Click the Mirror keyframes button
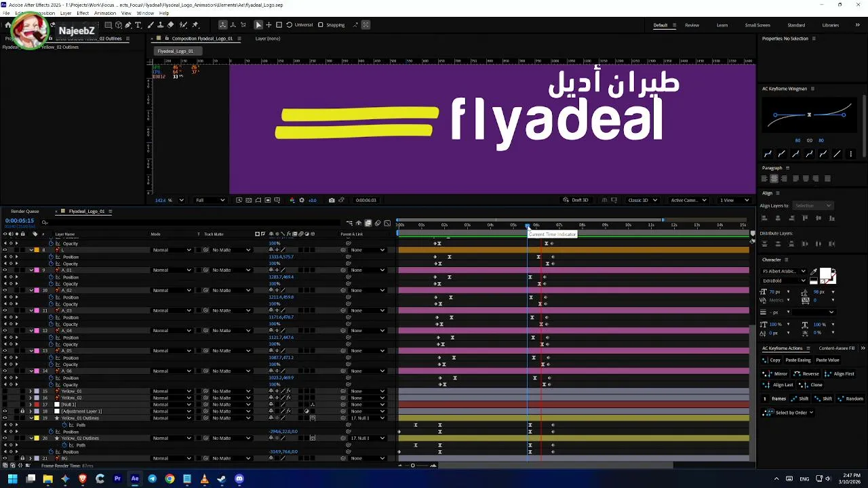 (x=776, y=374)
